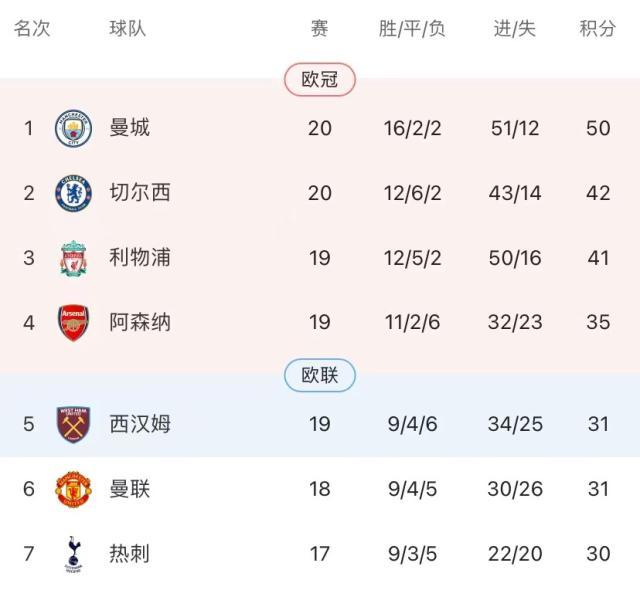Screen dimensions: 640x597
Task: Click the 积分 column header
Action: pos(598,29)
